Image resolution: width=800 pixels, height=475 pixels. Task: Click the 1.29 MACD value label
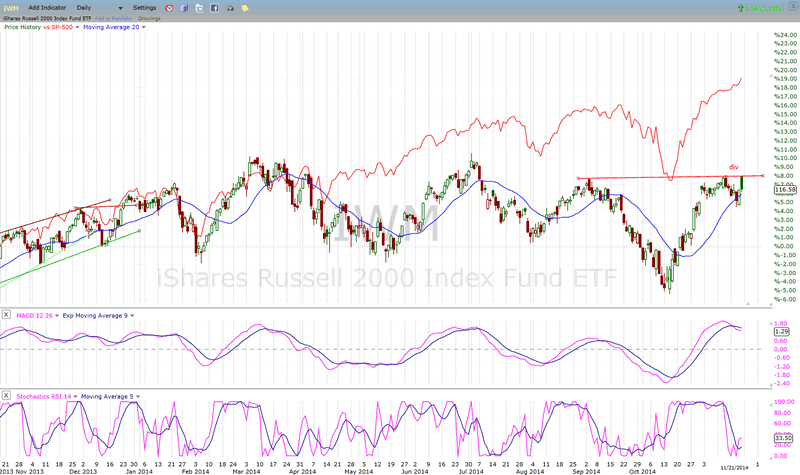point(782,332)
